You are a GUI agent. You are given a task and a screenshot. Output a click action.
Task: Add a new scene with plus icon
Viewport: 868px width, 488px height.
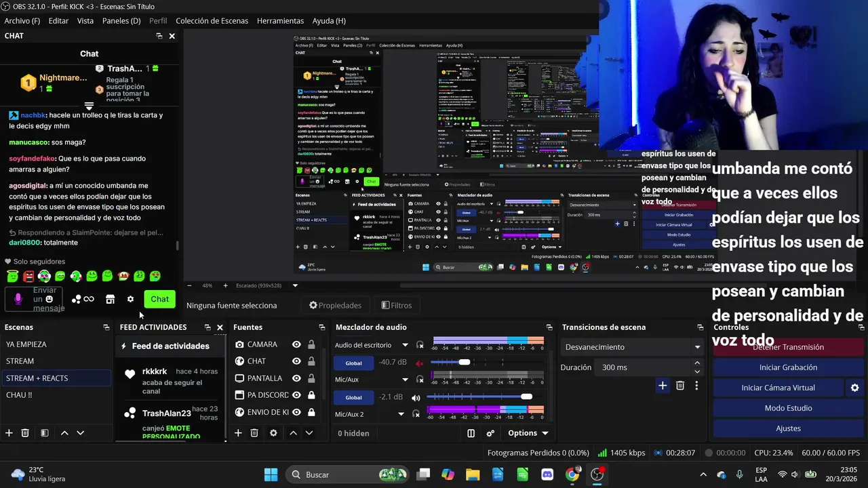coord(9,433)
